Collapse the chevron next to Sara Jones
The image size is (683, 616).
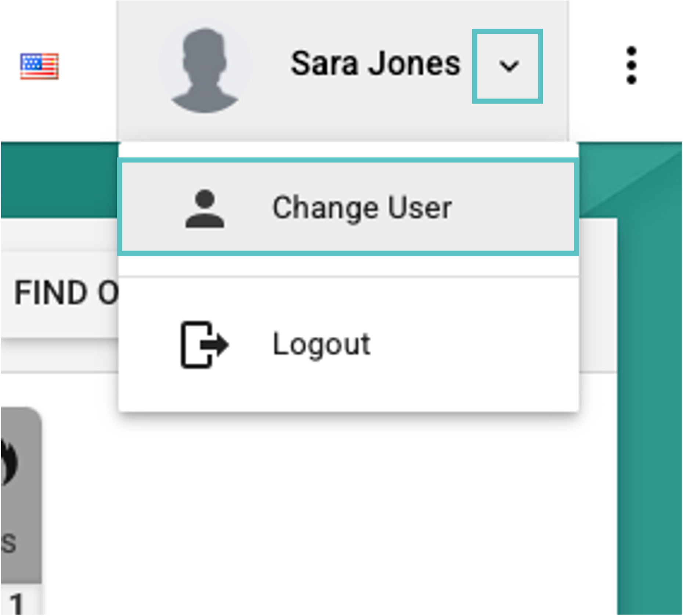coord(508,66)
